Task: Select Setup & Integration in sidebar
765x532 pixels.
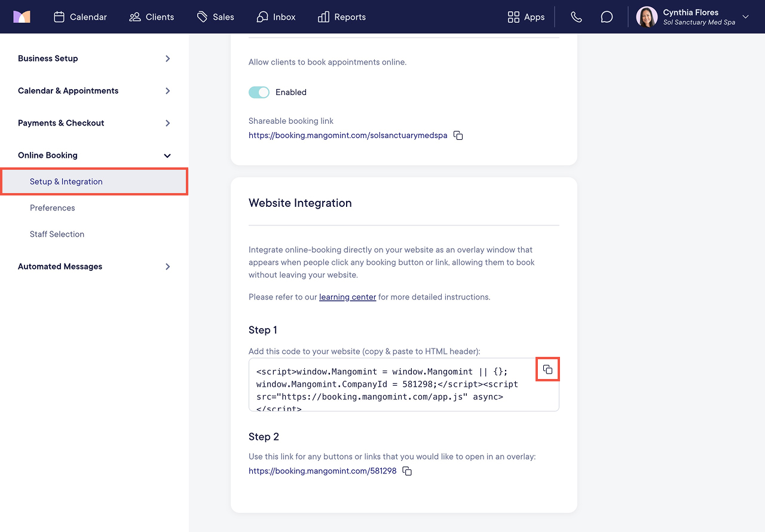Action: click(94, 182)
